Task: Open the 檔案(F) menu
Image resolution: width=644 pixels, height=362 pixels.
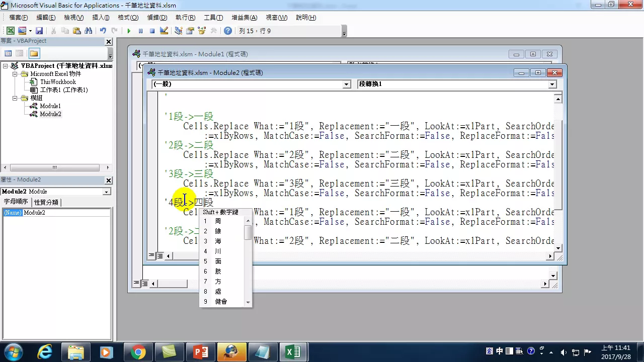Action: (x=19, y=18)
